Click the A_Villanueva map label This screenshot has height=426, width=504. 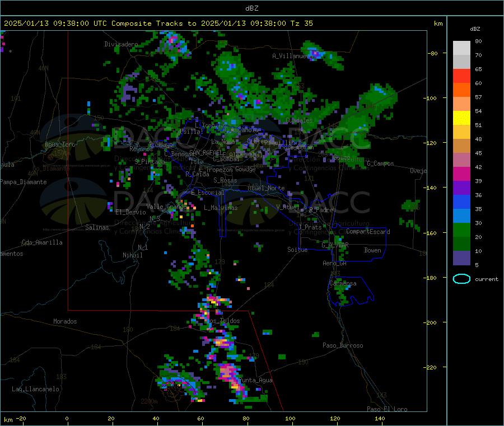tap(292, 56)
